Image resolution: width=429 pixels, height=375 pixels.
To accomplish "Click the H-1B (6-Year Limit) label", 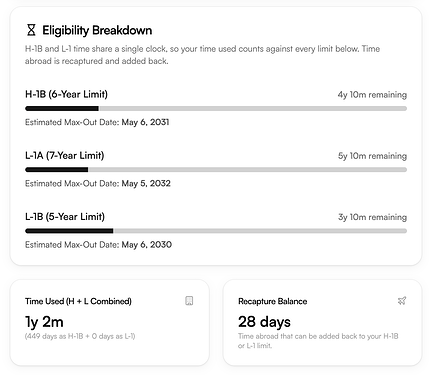I will click(x=66, y=94).
